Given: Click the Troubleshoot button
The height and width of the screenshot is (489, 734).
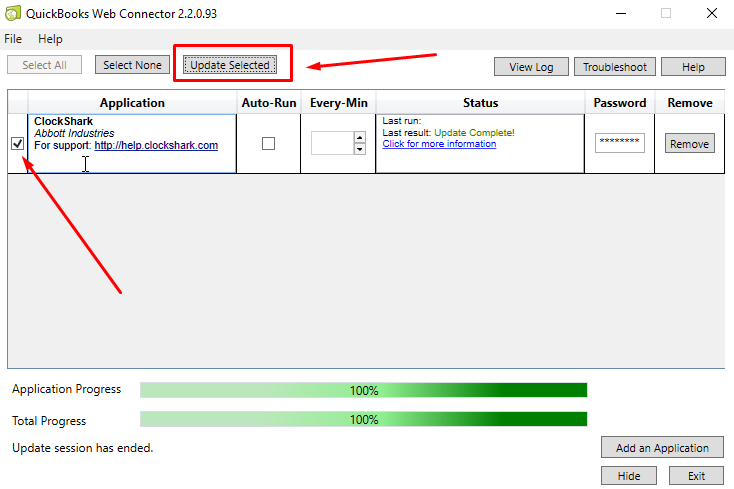Looking at the screenshot, I should (615, 67).
